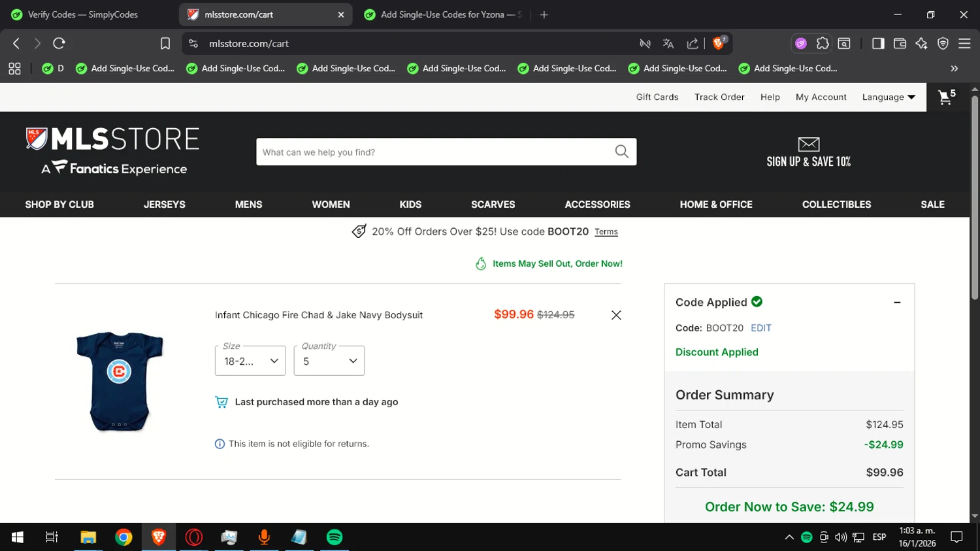
Task: Show hidden system tray icons chevron
Action: pyautogui.click(x=789, y=537)
